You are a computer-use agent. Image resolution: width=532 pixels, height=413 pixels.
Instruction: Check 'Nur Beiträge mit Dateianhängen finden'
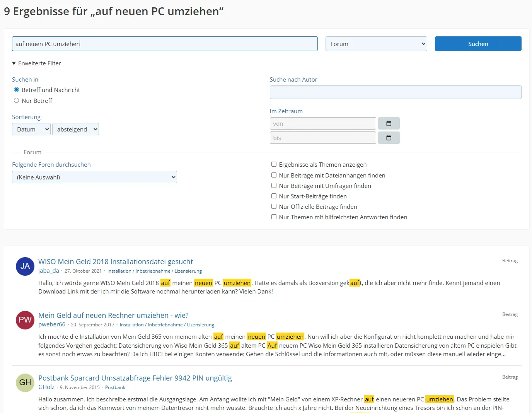[274, 175]
